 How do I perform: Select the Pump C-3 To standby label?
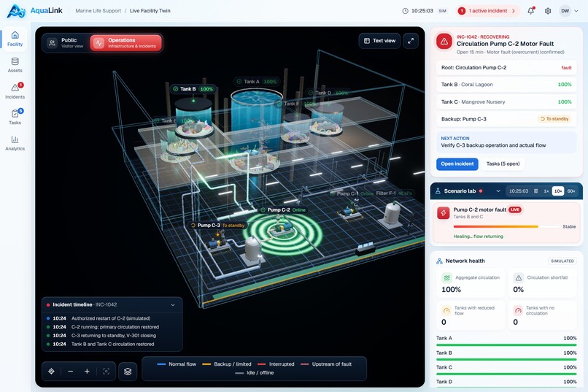click(217, 226)
